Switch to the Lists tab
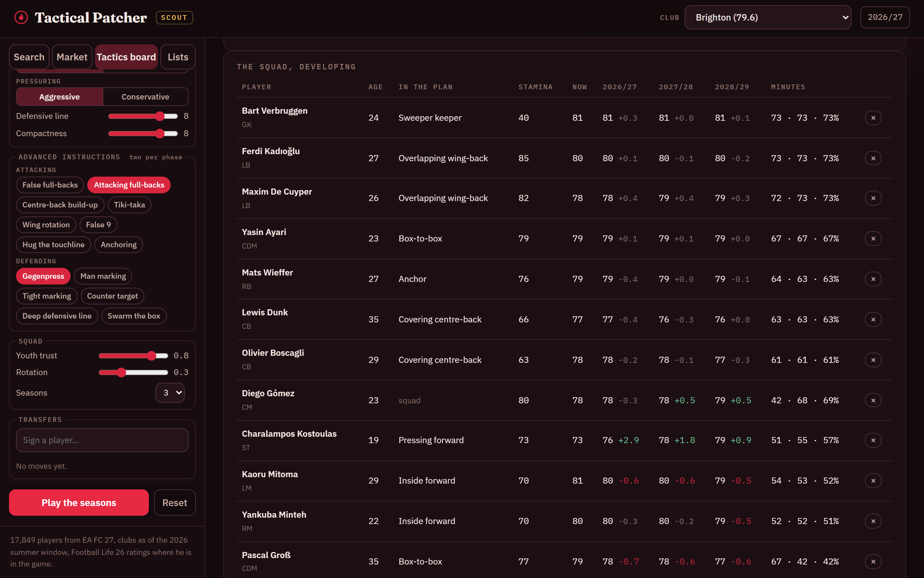Viewport: 924px width, 578px height. tap(178, 57)
